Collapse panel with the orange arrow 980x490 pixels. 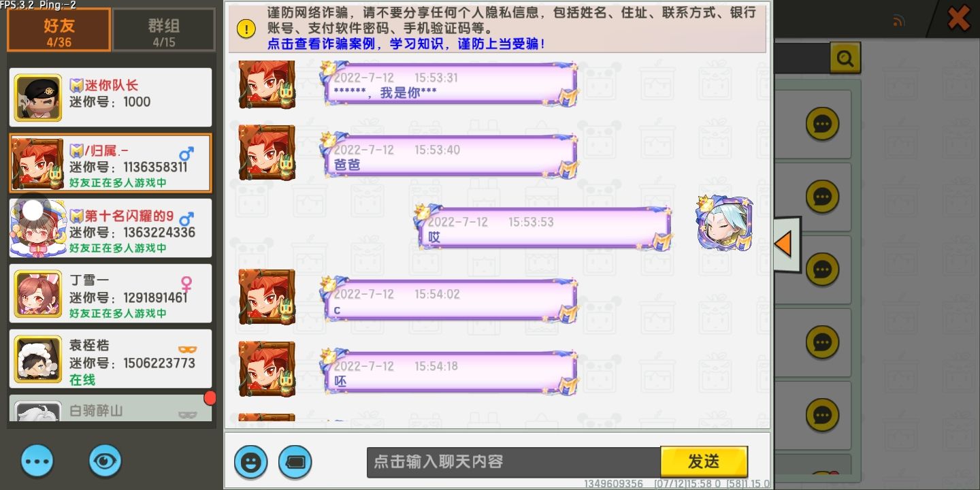(x=786, y=244)
